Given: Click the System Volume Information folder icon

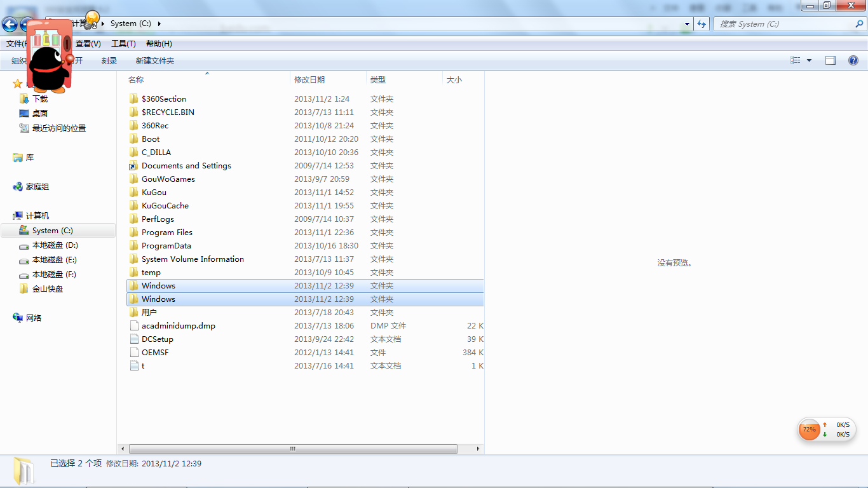Looking at the screenshot, I should (x=133, y=259).
